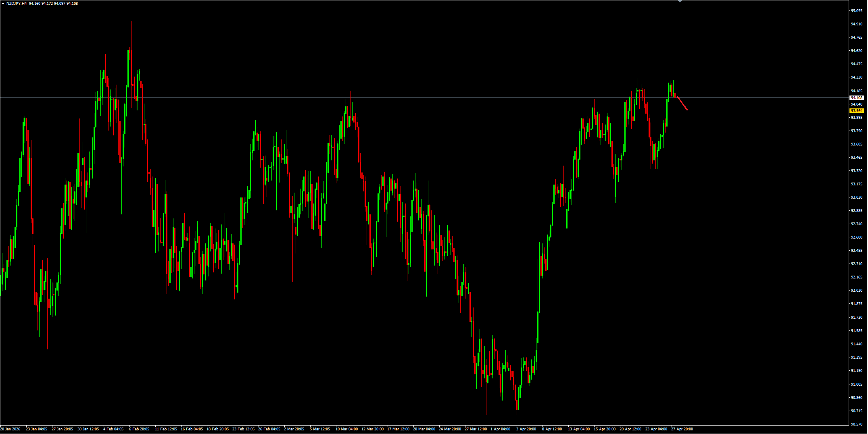Click the OHLC values 94.160 94.172 text
868x434 pixels.
(41, 3)
